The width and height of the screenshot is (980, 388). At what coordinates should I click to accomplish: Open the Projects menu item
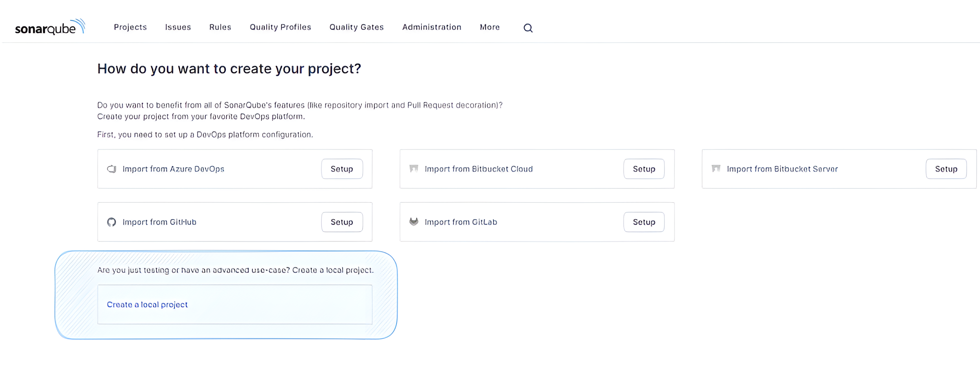point(130,27)
